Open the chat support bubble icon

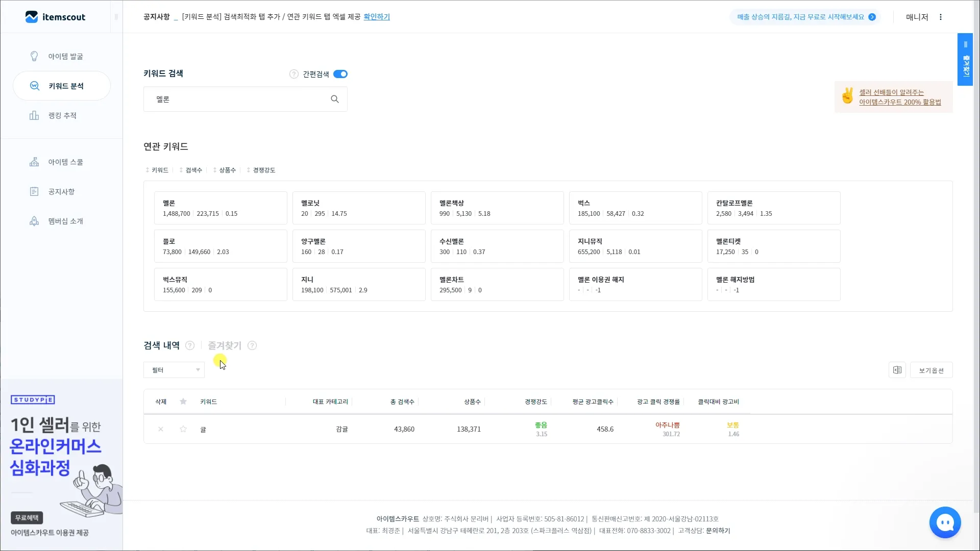(x=945, y=522)
